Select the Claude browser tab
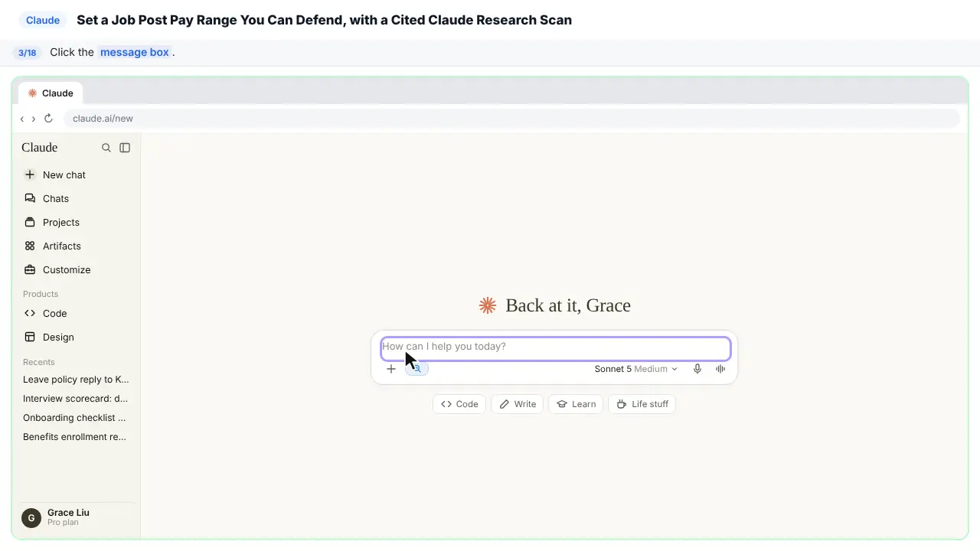This screenshot has height=551, width=980. tap(51, 93)
